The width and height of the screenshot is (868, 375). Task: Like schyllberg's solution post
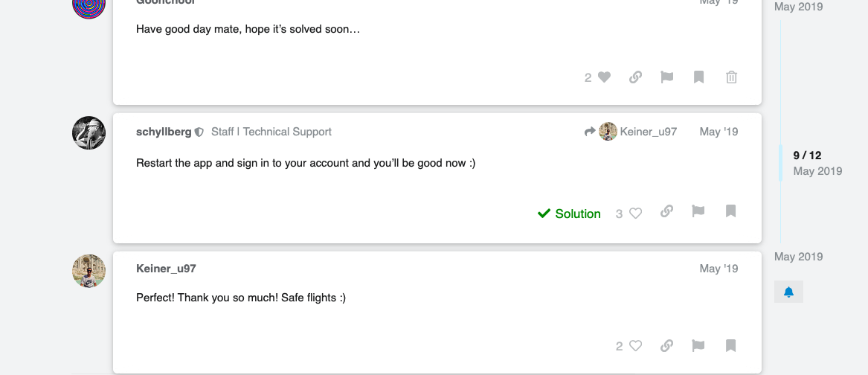pos(635,214)
